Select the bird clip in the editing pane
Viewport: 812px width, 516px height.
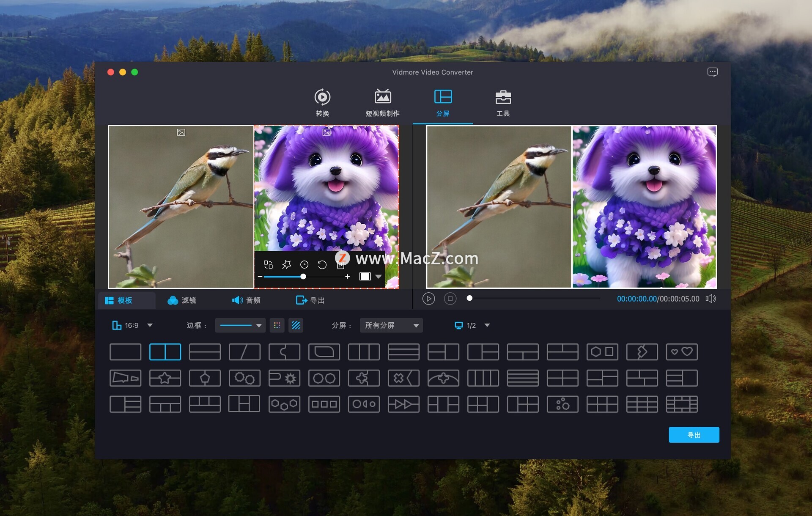(x=181, y=207)
